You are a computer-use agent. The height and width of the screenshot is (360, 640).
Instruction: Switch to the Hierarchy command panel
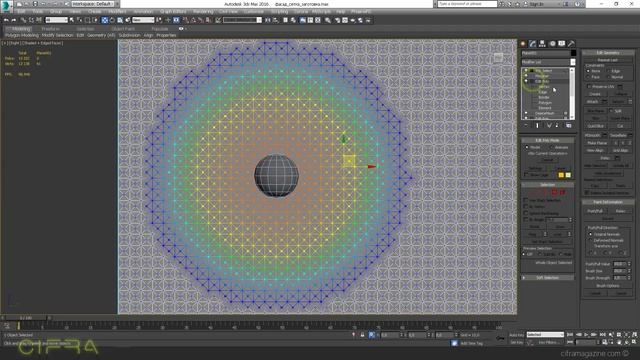(x=542, y=43)
